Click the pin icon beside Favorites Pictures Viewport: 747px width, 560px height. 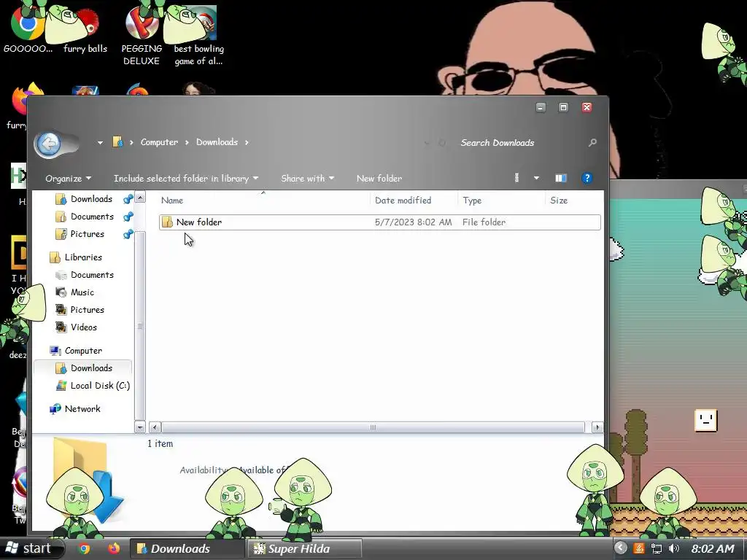click(x=128, y=234)
